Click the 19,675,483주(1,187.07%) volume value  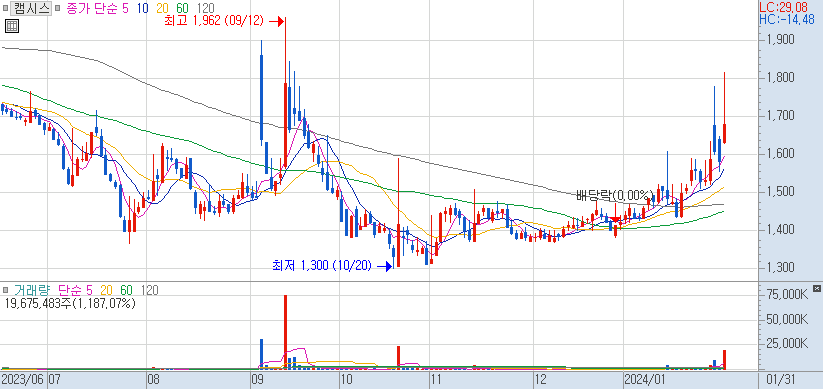tap(69, 303)
